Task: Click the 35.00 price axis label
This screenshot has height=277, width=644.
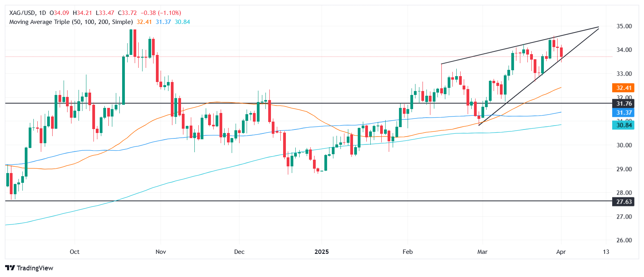Action: [624, 26]
